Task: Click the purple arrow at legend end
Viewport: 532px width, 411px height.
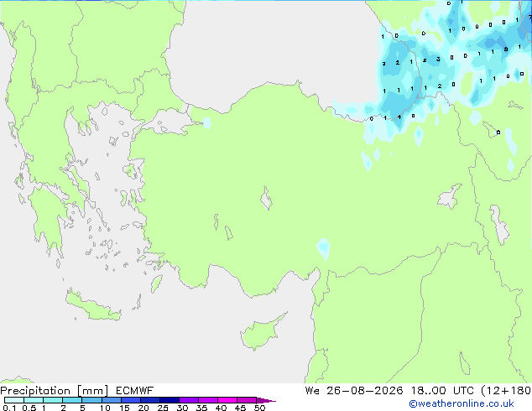Action: [266, 400]
